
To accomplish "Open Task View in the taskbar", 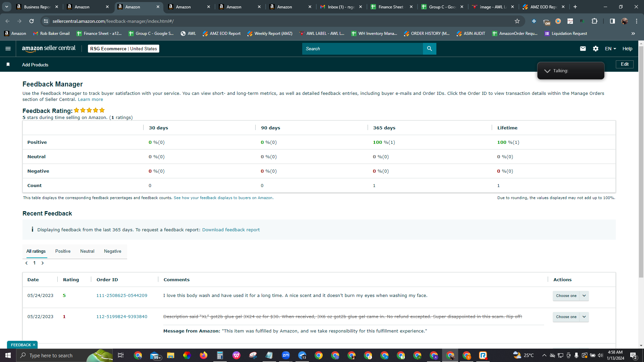I will click(121, 355).
